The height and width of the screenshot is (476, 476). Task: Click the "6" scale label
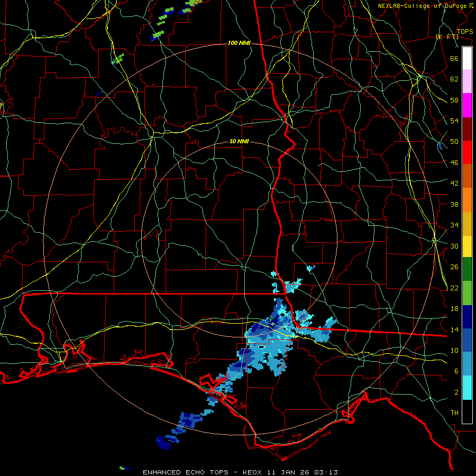pos(456,371)
